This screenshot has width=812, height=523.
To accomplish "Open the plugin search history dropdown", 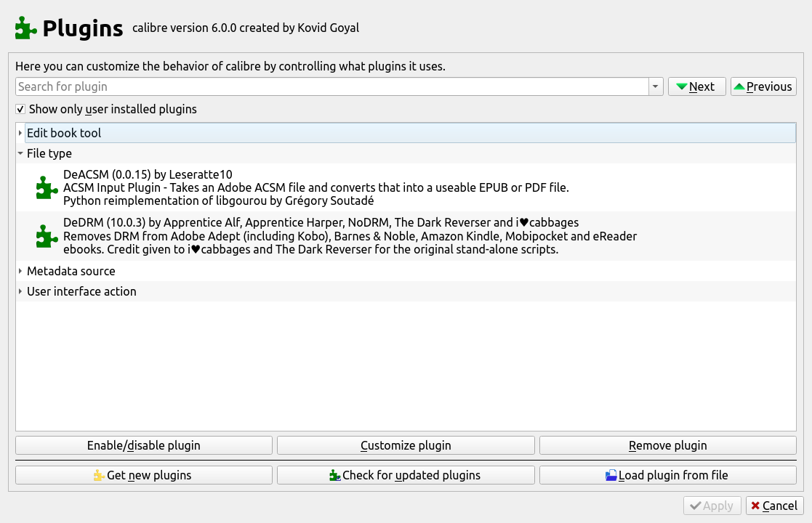I will click(656, 86).
